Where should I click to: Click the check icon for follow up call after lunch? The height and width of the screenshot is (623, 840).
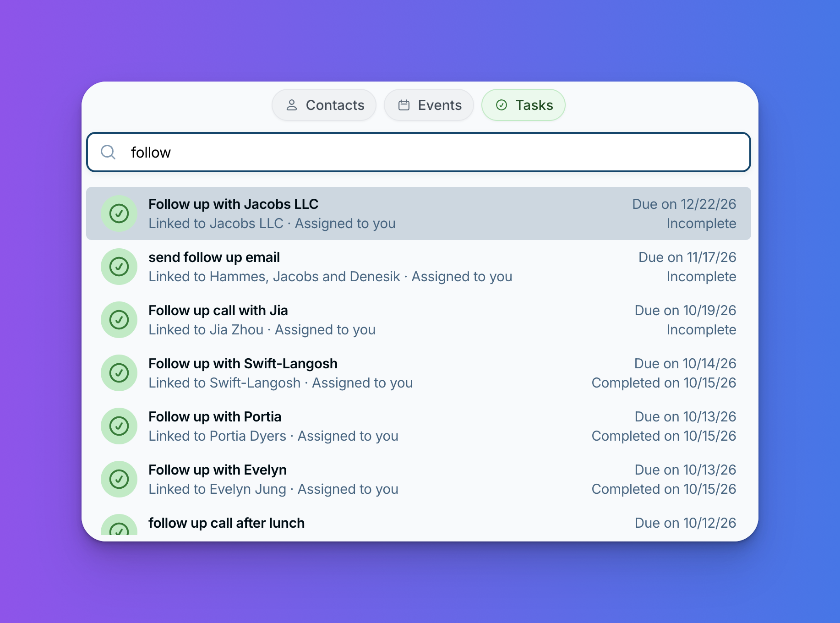click(x=119, y=525)
